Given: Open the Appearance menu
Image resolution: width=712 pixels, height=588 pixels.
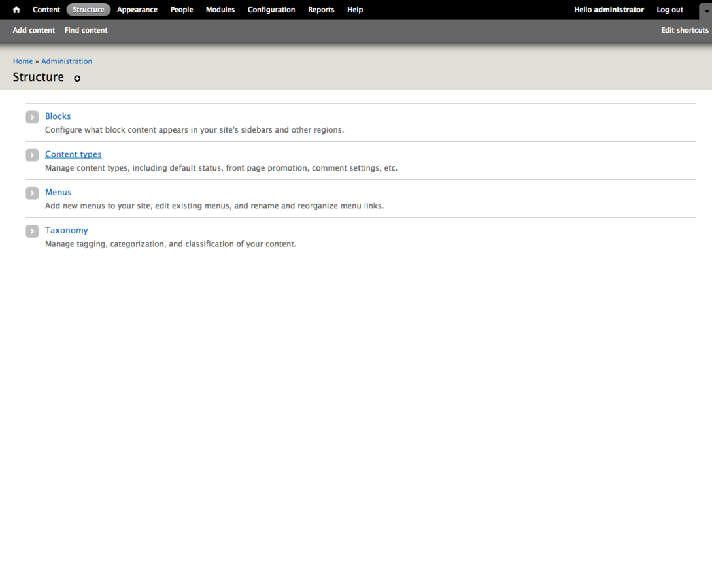Looking at the screenshot, I should [x=137, y=10].
